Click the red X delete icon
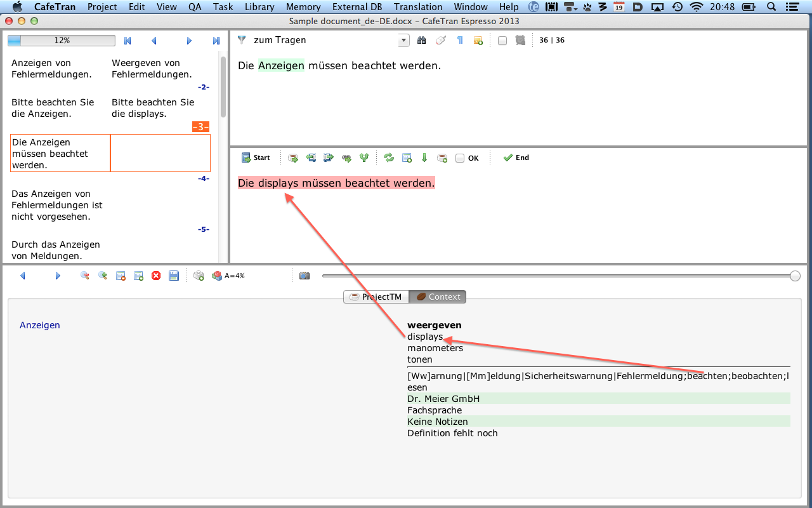 tap(156, 276)
